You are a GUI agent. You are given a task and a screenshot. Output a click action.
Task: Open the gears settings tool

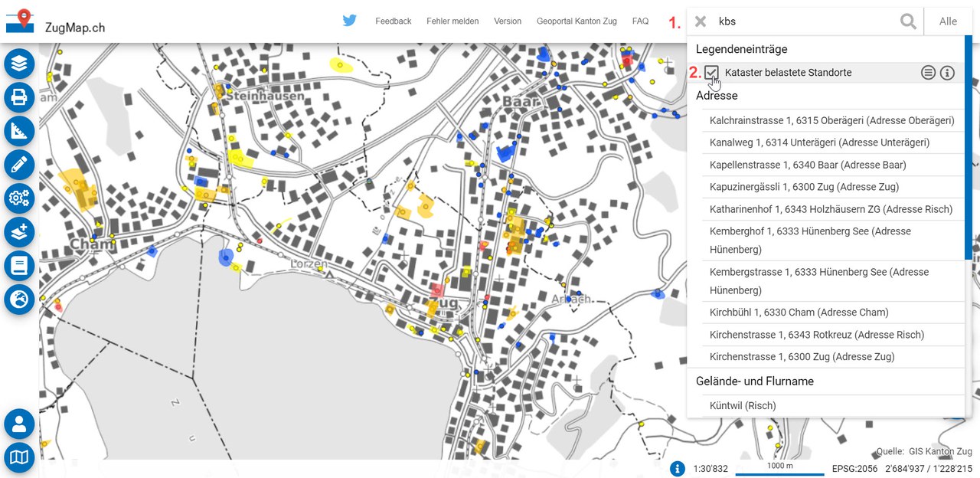point(19,198)
